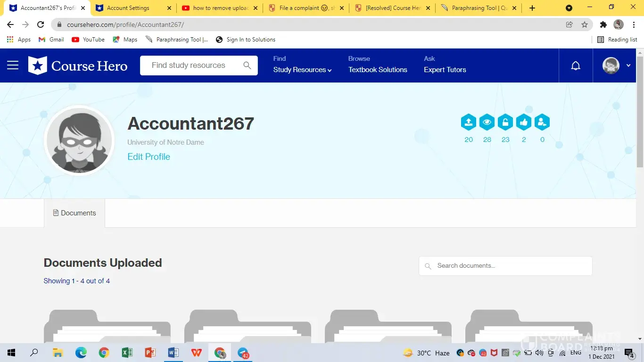Open the Maps bookmark
The width and height of the screenshot is (644, 362).
[125, 40]
